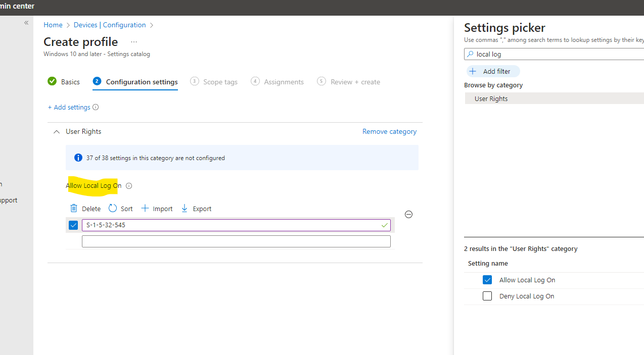Click the User Rights category heading
Viewport: 644px width, 355px height.
(x=83, y=131)
